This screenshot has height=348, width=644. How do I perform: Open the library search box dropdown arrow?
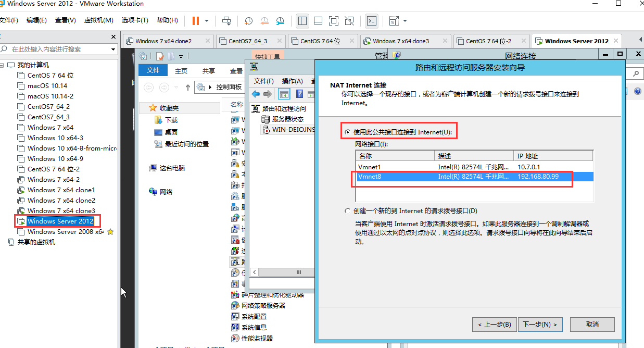(x=113, y=49)
